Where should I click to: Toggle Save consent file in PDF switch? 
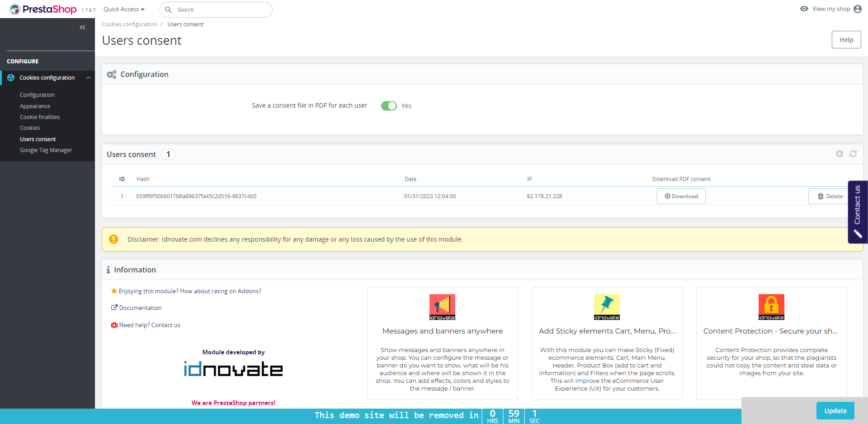pyautogui.click(x=389, y=106)
